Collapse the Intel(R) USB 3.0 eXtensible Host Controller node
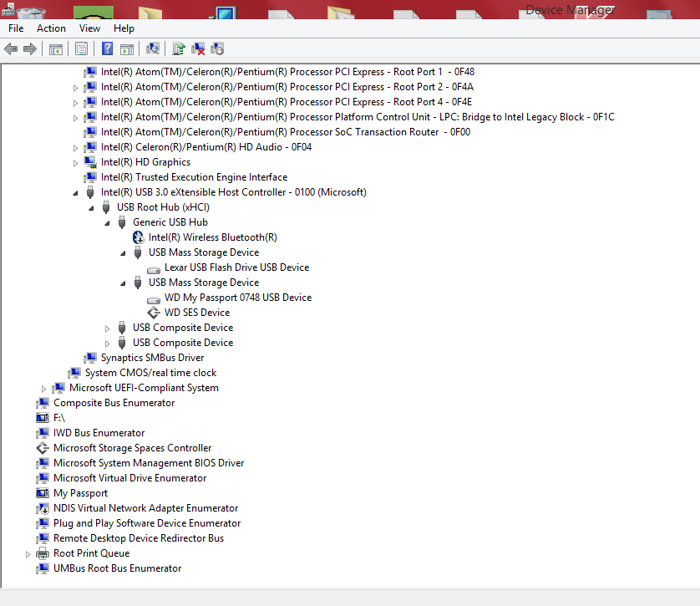700x606 pixels. click(75, 193)
